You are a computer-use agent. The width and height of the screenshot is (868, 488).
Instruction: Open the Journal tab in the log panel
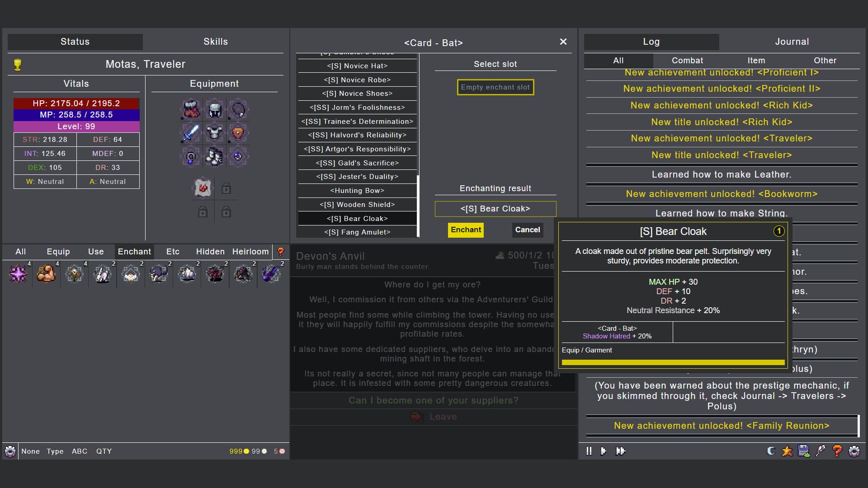tap(792, 41)
